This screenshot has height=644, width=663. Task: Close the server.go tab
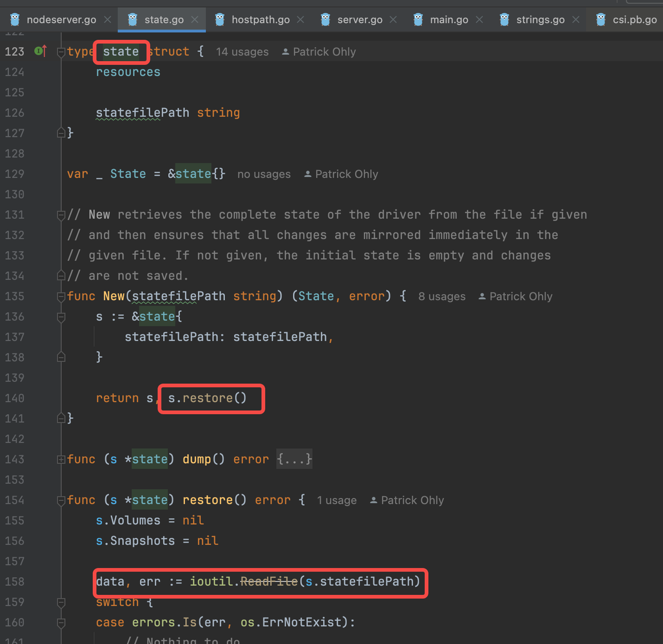[x=393, y=20]
